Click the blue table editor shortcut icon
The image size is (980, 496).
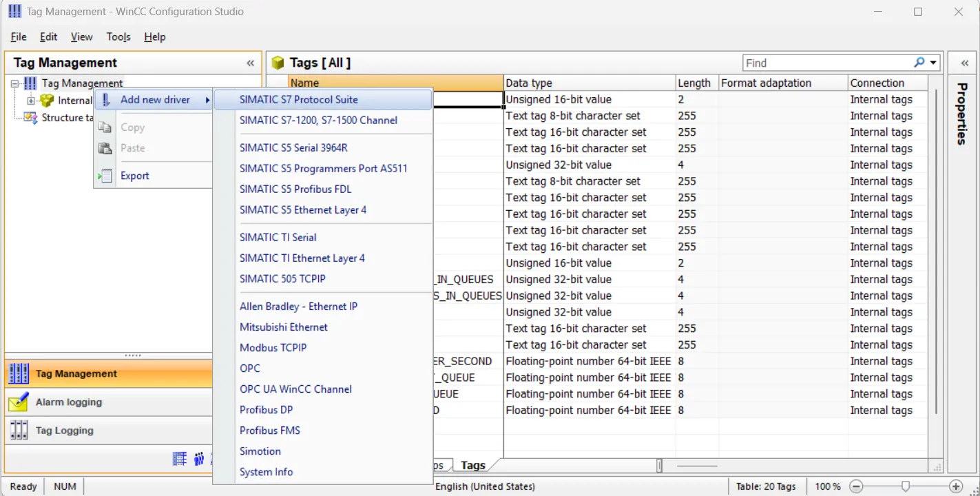(180, 459)
